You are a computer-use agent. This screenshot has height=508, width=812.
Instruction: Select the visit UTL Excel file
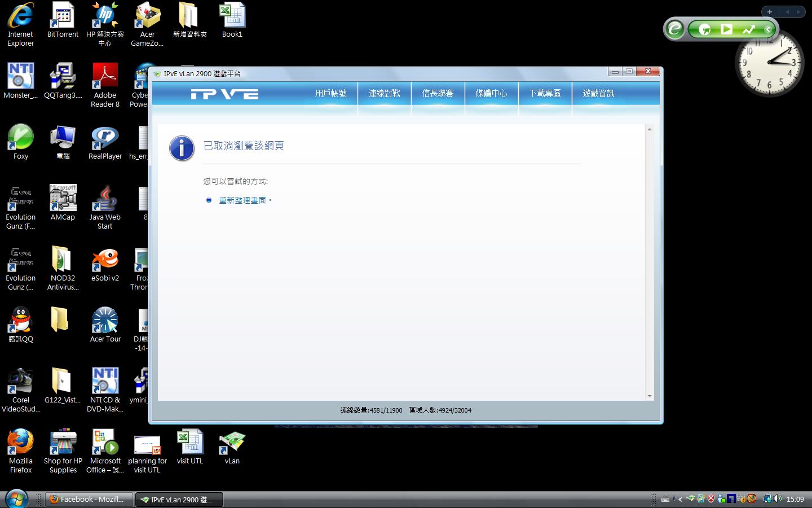tap(189, 447)
